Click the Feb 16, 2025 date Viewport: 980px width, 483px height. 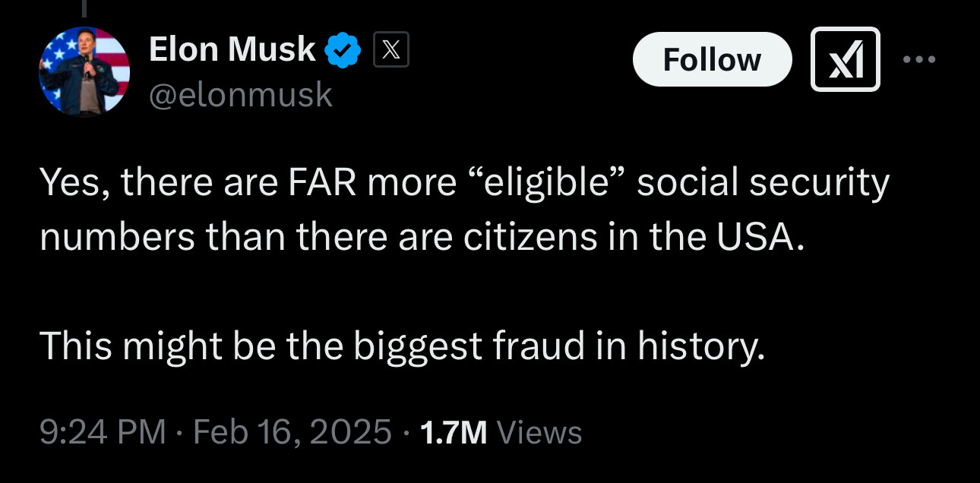(292, 432)
